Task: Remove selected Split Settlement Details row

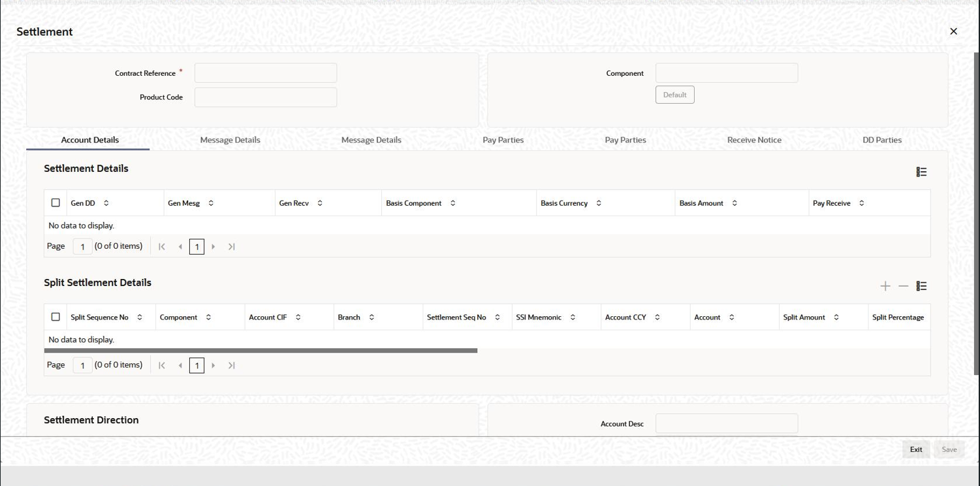Action: [904, 285]
